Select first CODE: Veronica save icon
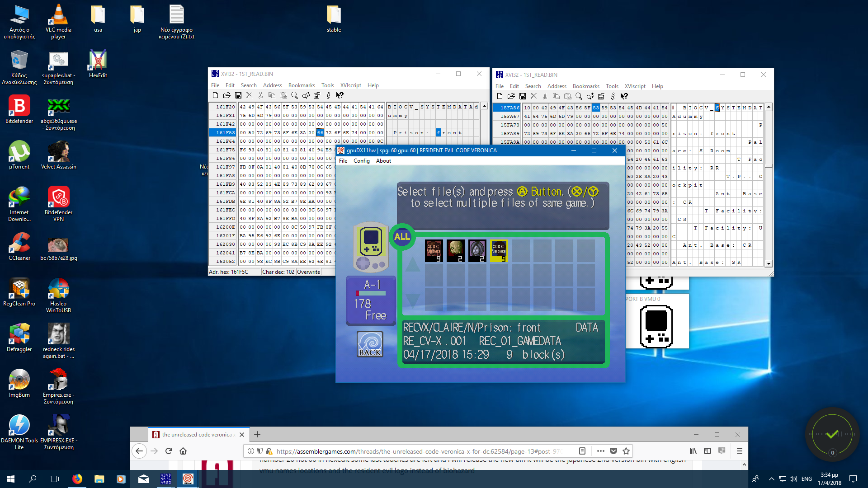 tap(434, 251)
